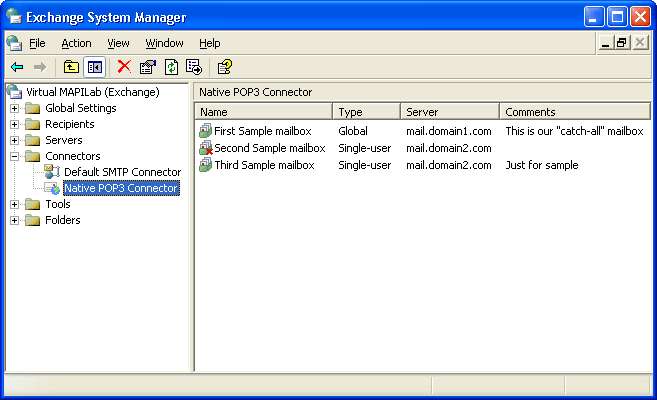Open the View menu

[118, 43]
